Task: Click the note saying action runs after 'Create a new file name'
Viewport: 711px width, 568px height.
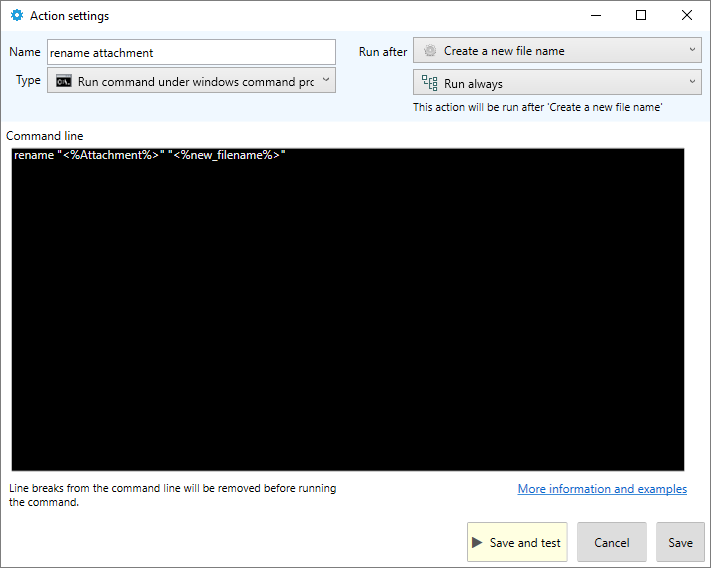Action: tap(537, 107)
